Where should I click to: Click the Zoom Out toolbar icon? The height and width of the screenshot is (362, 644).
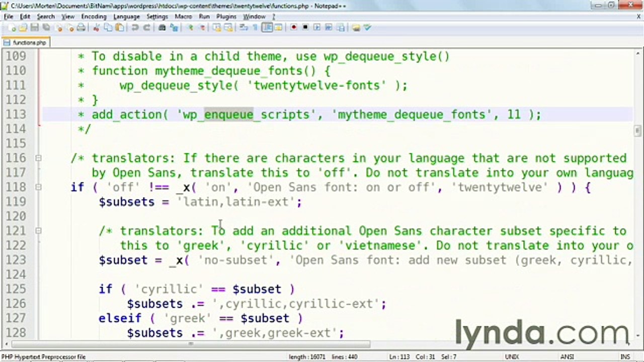pyautogui.click(x=202, y=28)
